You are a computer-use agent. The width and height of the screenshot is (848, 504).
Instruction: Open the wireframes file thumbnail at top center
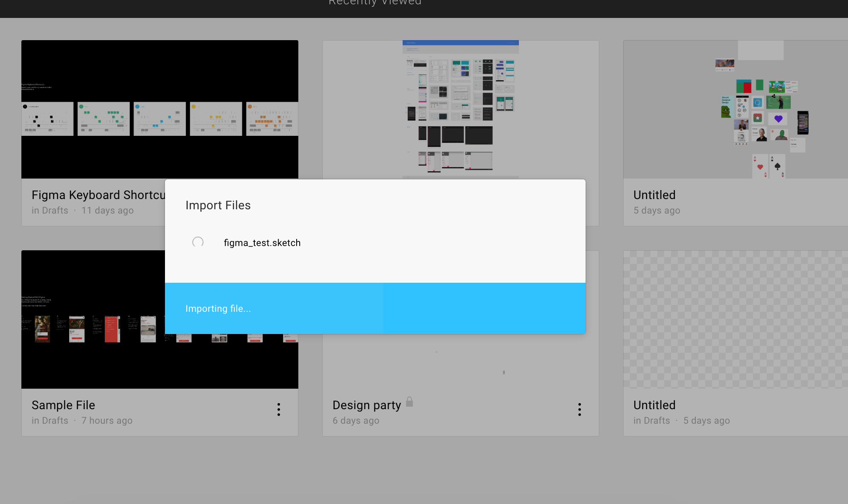point(460,109)
